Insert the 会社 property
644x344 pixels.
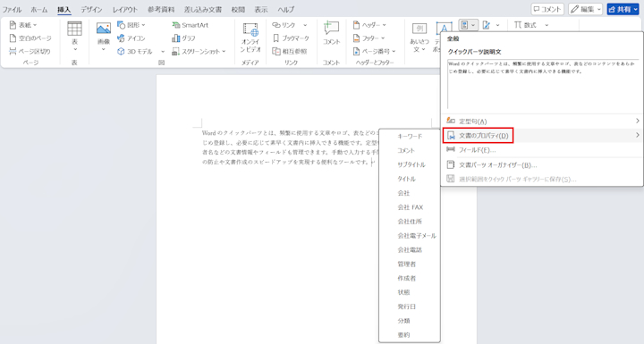pyautogui.click(x=410, y=193)
